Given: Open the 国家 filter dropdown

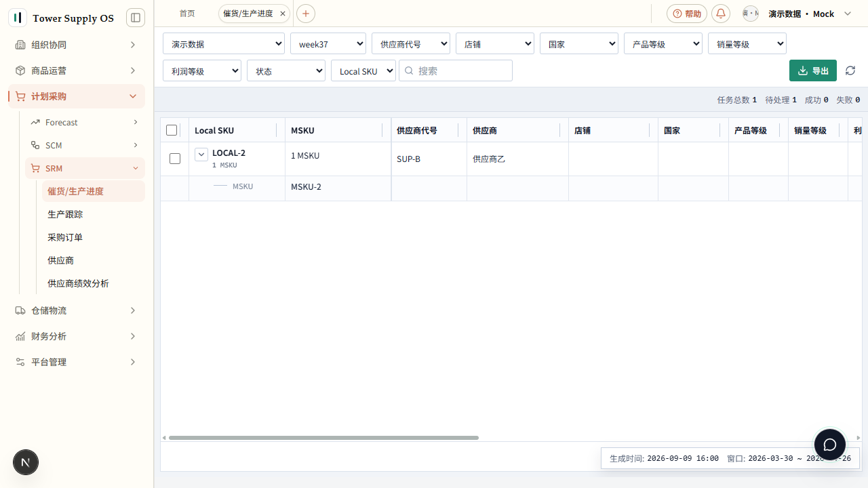Looking at the screenshot, I should pos(579,44).
